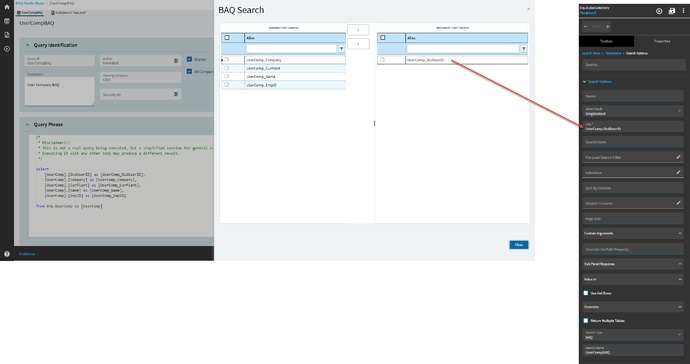This screenshot has height=364, width=690.
Task: Click the BAQ Studio Menu breadcrumb link
Action: 30,3
